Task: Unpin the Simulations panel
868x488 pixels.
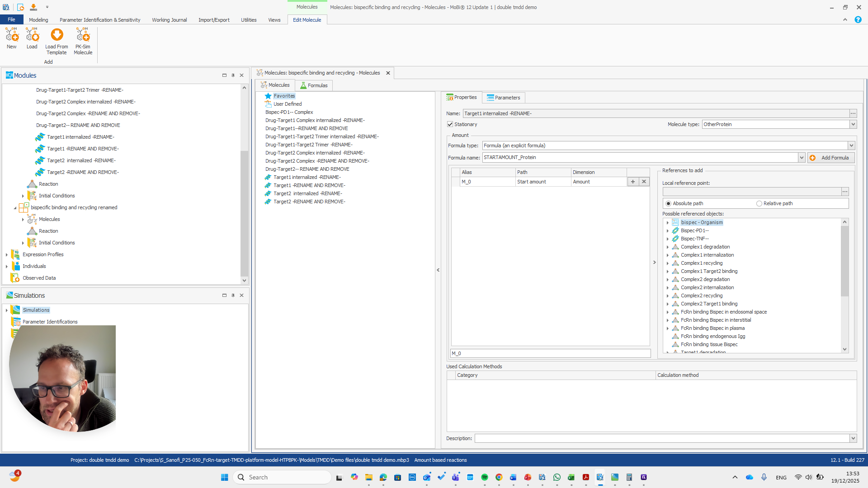Action: [x=233, y=295]
